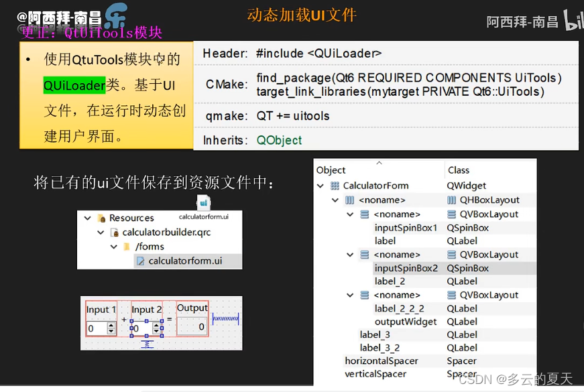Click the 'Output' label in the form
Viewport: 584px width, 392px height.
[192, 308]
